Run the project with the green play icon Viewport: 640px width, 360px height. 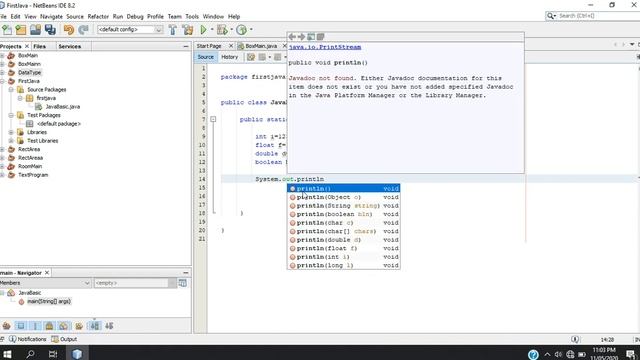pos(203,29)
